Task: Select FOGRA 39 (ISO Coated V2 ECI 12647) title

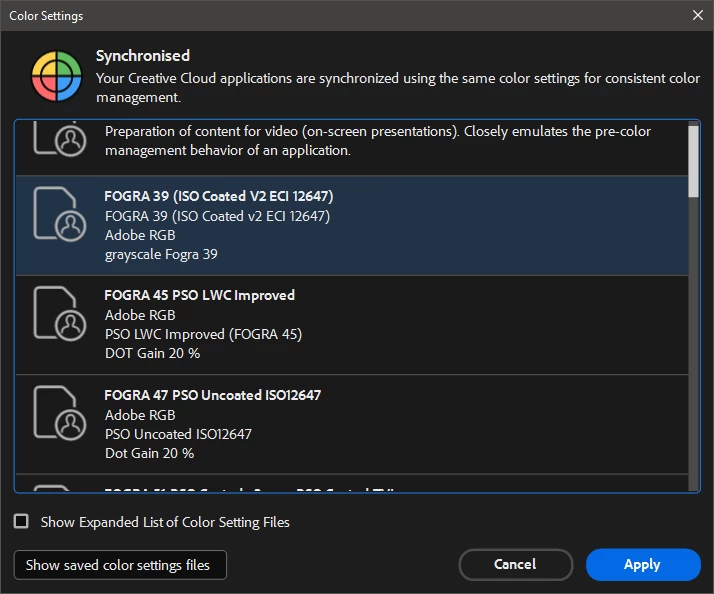Action: pyautogui.click(x=219, y=196)
